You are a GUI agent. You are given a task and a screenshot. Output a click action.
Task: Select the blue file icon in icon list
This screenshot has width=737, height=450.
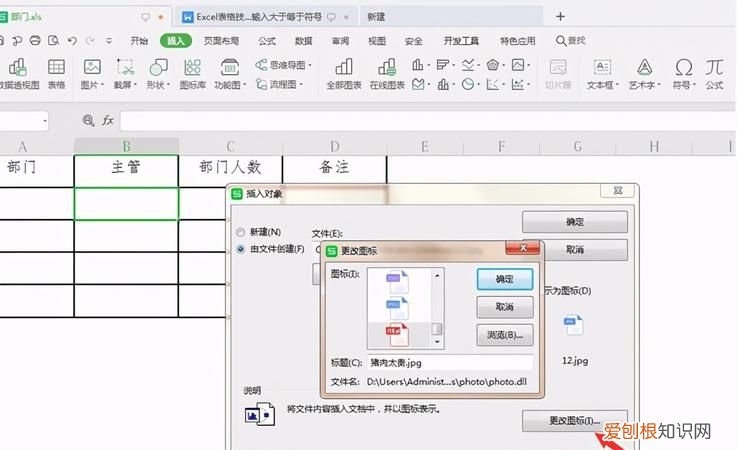pos(398,308)
